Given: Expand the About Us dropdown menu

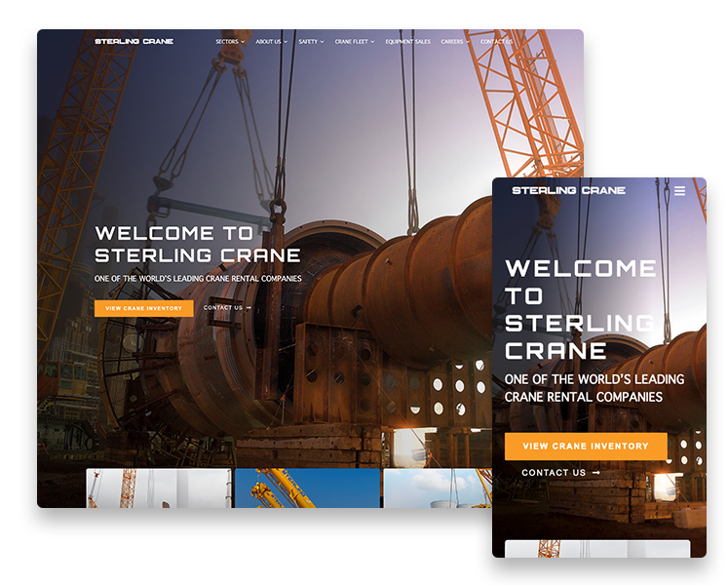Looking at the screenshot, I should [x=272, y=41].
